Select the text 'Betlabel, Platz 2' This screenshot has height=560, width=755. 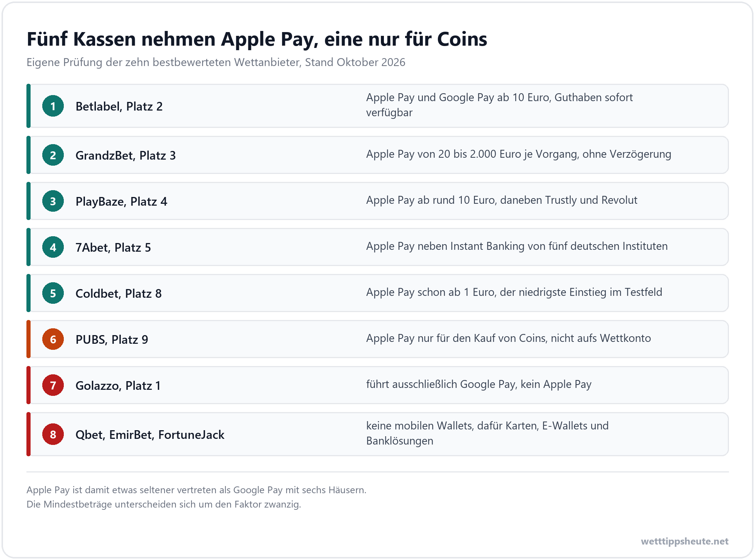119,106
